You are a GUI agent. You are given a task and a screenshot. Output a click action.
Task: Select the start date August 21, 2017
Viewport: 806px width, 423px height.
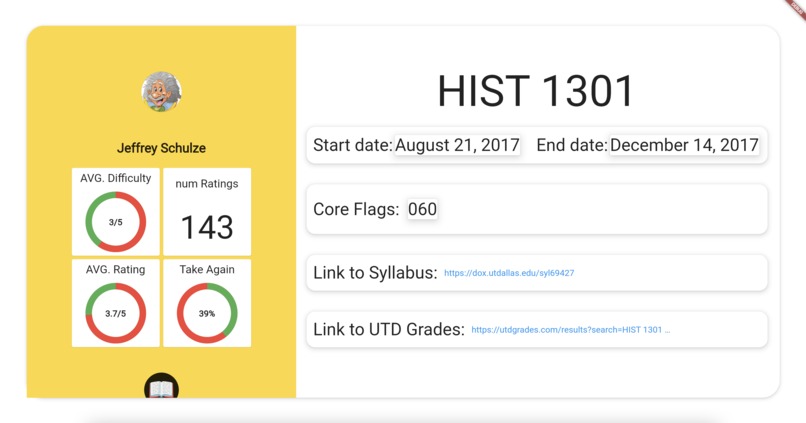click(x=457, y=145)
